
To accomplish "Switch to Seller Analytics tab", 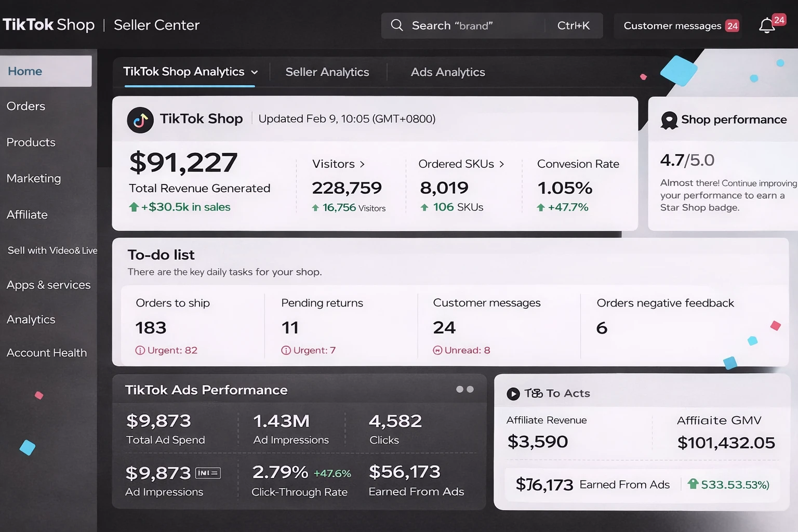I will tap(327, 72).
